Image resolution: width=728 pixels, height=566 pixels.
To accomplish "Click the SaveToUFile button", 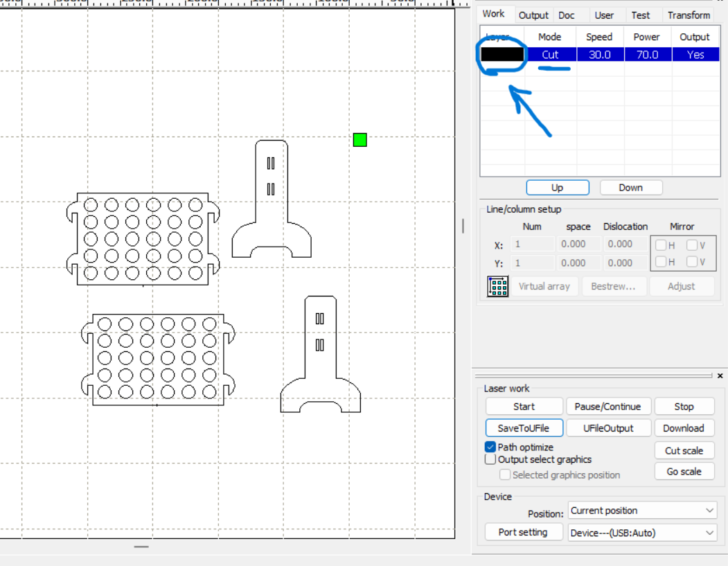I will [x=524, y=428].
